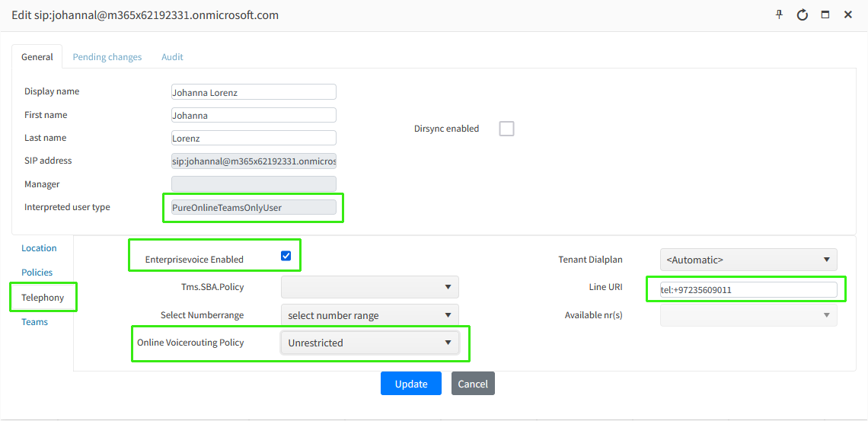
Task: Expand the Tenant Dialplan dropdown
Action: coord(748,260)
